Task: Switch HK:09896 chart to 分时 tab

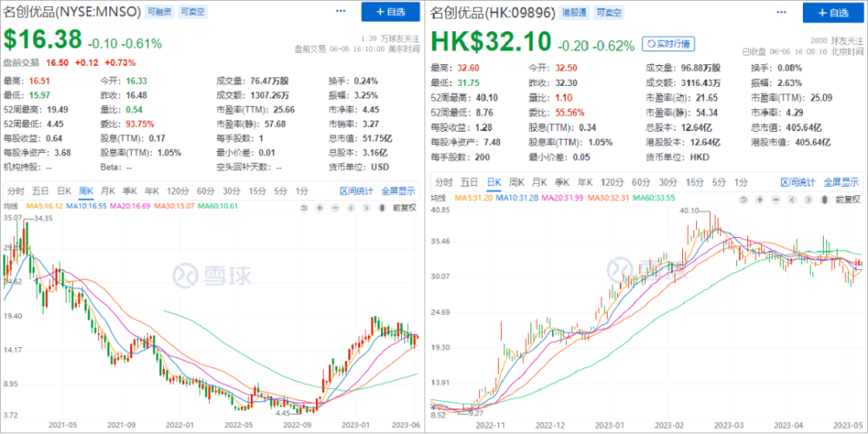Action: [444, 182]
